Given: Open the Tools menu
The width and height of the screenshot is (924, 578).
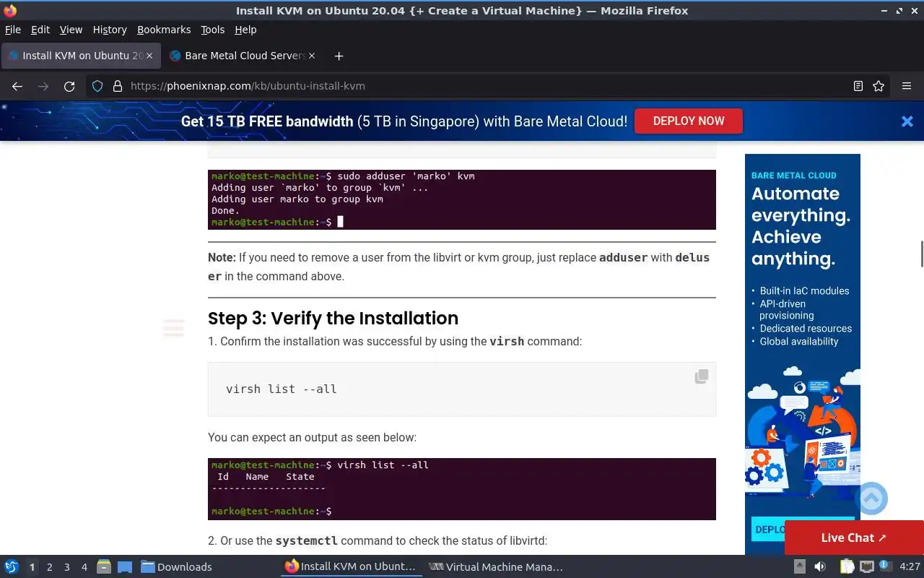Looking at the screenshot, I should click(x=213, y=30).
